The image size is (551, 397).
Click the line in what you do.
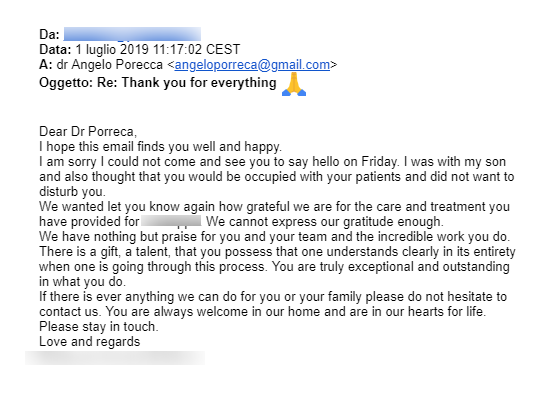click(83, 282)
